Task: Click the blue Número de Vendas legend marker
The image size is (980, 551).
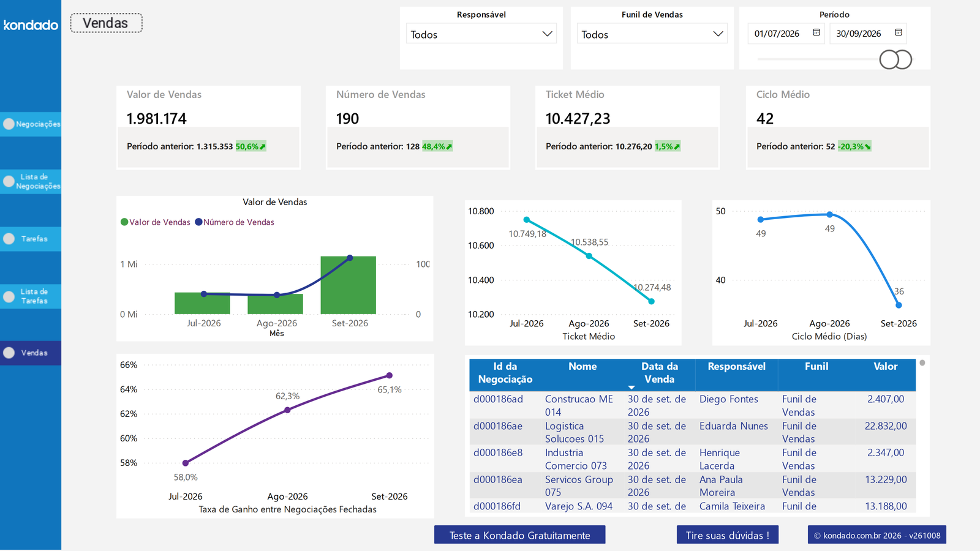Action: click(198, 222)
